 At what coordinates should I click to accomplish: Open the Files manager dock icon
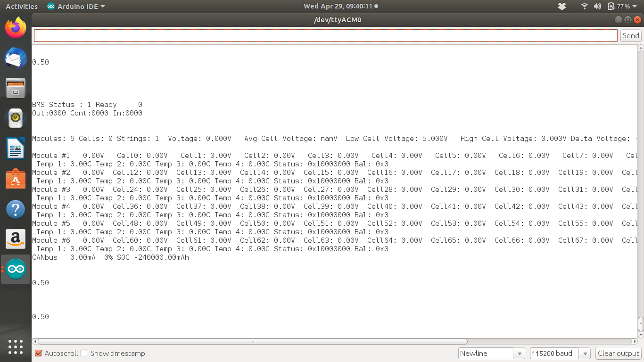[x=16, y=88]
